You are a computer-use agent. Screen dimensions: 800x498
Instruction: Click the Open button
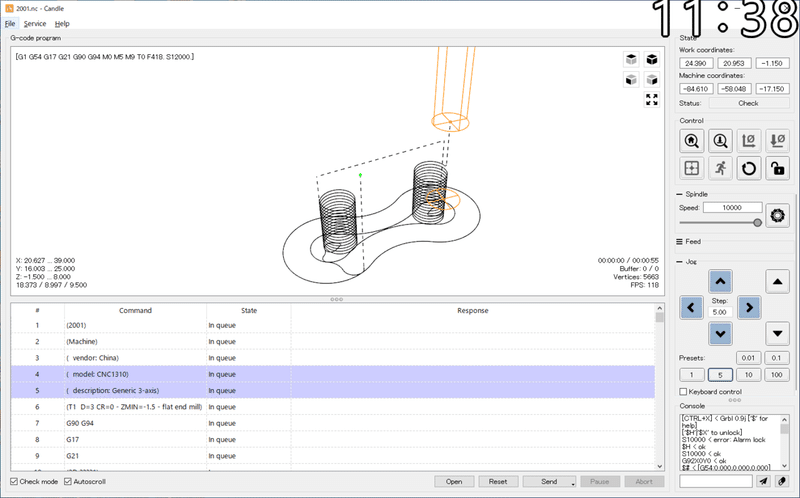pyautogui.click(x=454, y=481)
